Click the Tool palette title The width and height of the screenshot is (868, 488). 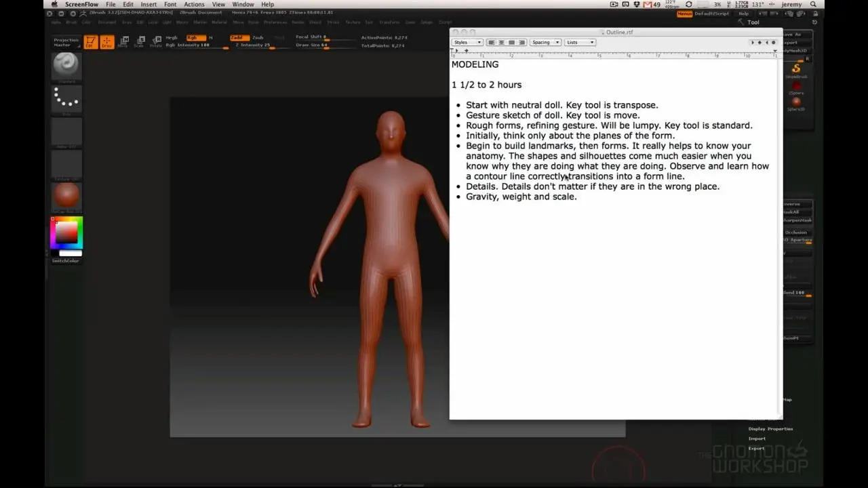[753, 22]
